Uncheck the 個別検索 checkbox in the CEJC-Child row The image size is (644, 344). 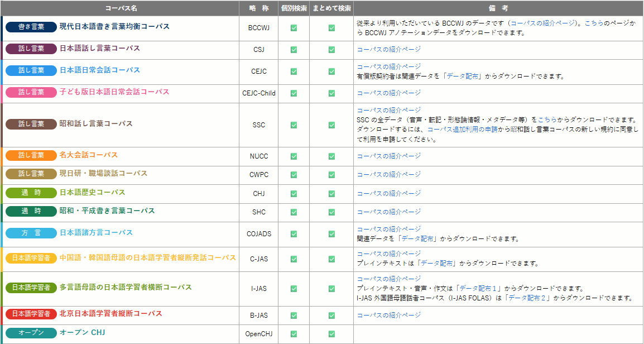tap(294, 93)
